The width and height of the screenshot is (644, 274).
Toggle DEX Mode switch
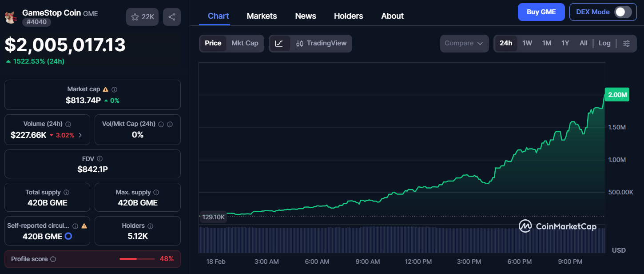click(623, 12)
